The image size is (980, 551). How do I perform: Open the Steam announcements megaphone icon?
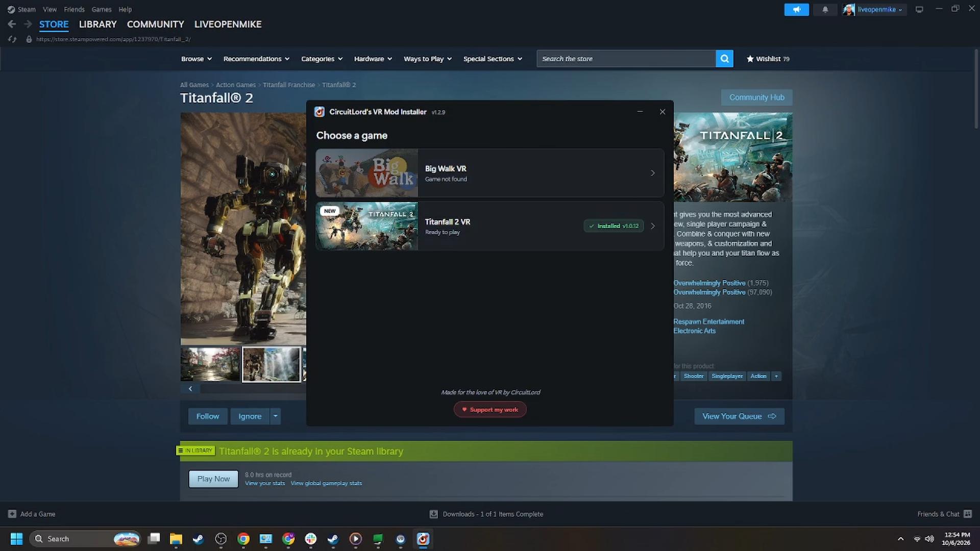click(x=796, y=10)
